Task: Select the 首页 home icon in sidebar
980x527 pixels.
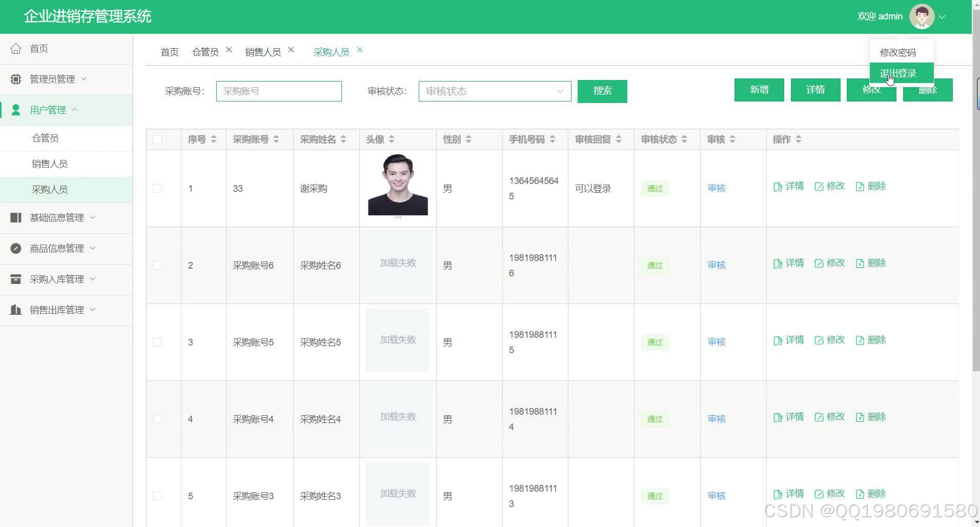Action: (x=15, y=48)
